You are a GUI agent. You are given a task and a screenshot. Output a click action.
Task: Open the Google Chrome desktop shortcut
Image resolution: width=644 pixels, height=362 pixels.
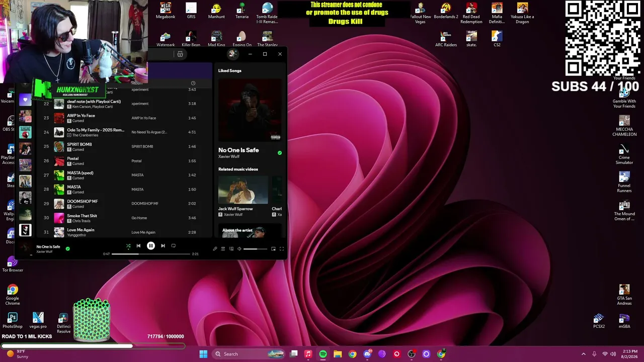tap(13, 295)
